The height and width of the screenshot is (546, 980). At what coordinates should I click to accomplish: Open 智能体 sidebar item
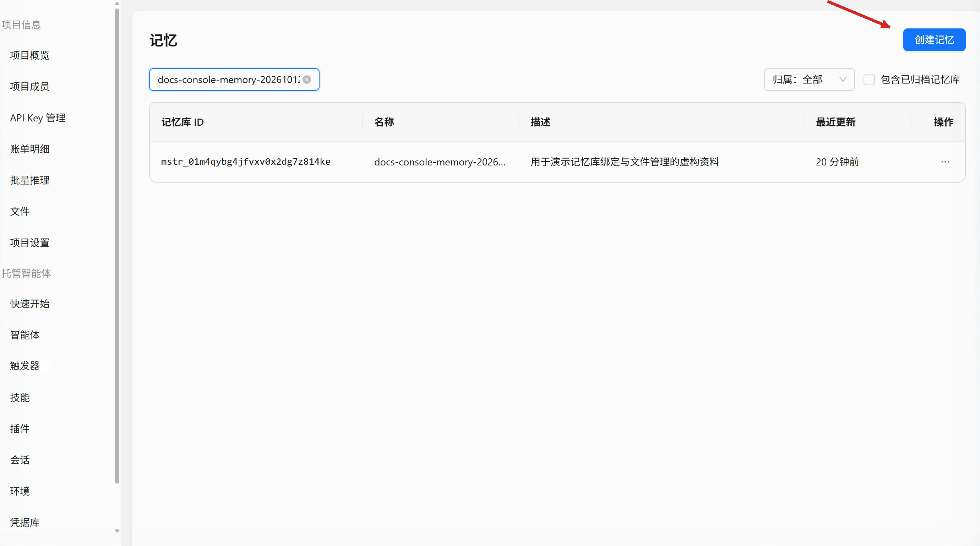coord(25,334)
